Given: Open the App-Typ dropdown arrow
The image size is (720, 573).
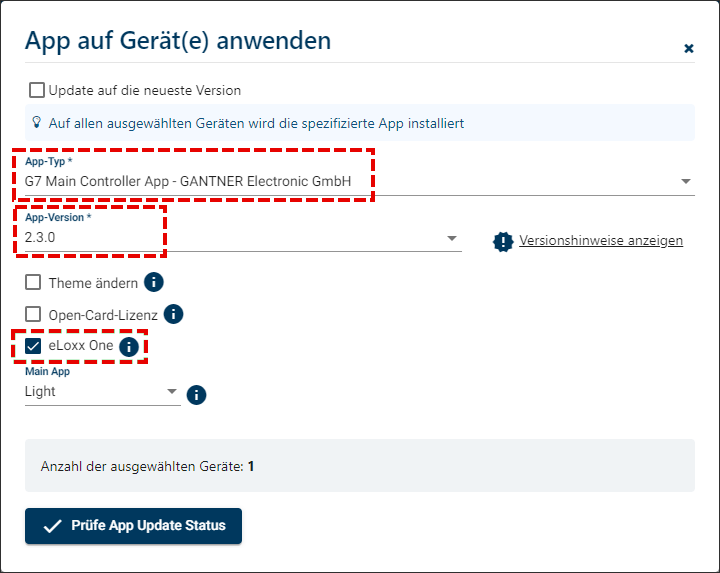Looking at the screenshot, I should click(x=686, y=181).
